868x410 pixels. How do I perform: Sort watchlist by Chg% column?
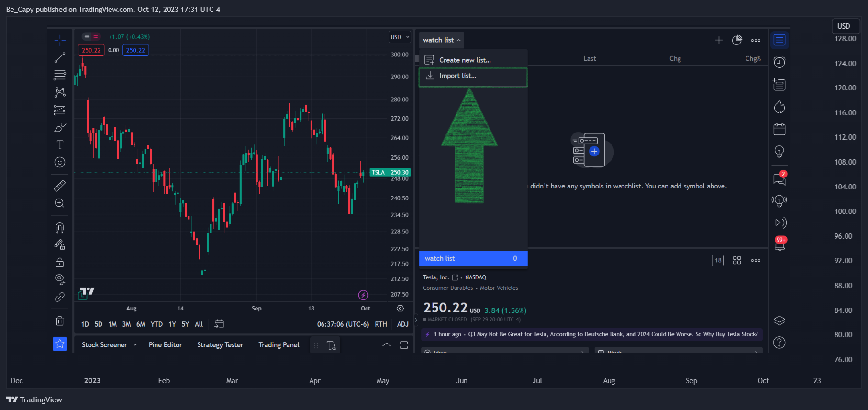tap(753, 59)
